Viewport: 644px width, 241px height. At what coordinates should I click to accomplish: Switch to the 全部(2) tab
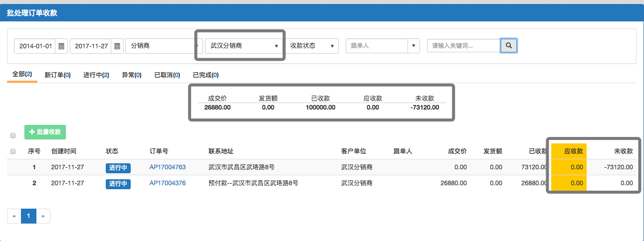(22, 74)
